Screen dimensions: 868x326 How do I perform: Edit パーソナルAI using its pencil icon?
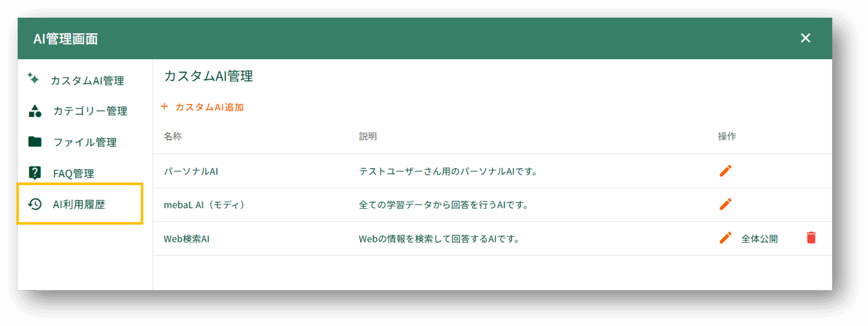coord(725,171)
